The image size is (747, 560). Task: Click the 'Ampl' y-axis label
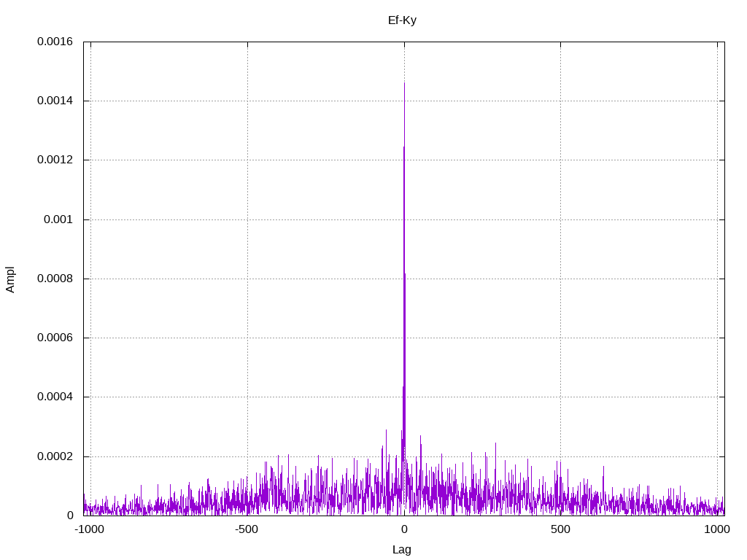10,279
